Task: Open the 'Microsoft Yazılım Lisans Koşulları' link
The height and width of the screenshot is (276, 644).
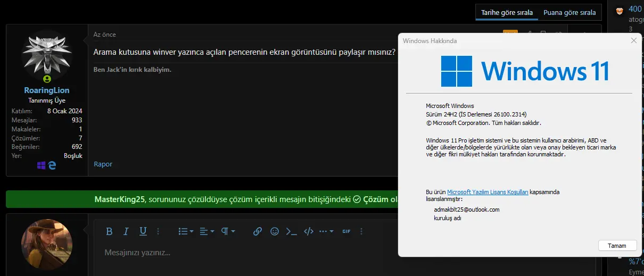Action: 488,192
